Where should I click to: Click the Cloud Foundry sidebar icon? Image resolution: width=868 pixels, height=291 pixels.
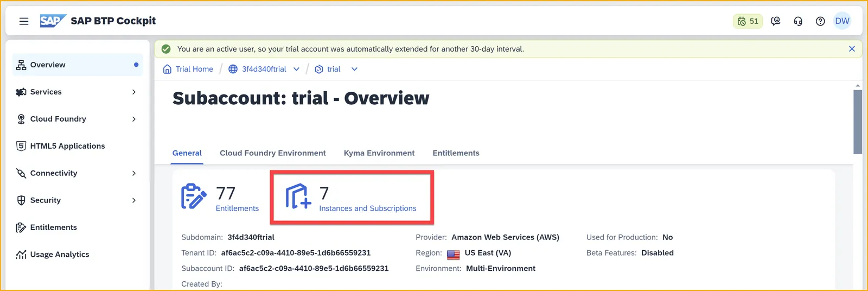click(x=21, y=119)
